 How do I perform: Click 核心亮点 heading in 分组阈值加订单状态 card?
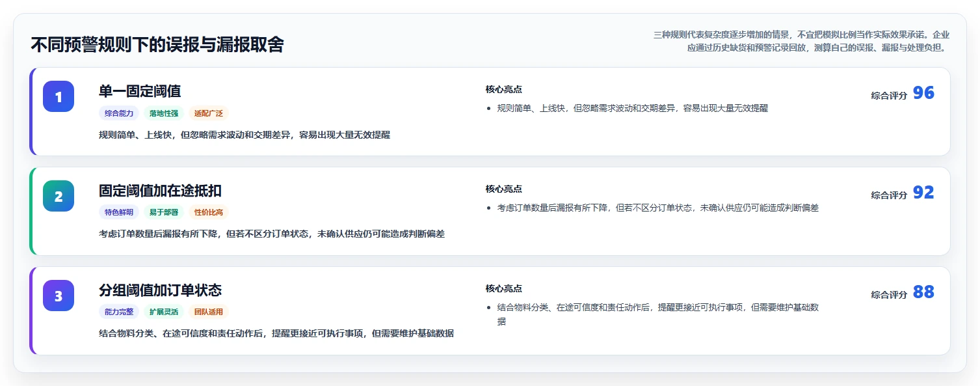coord(503,288)
